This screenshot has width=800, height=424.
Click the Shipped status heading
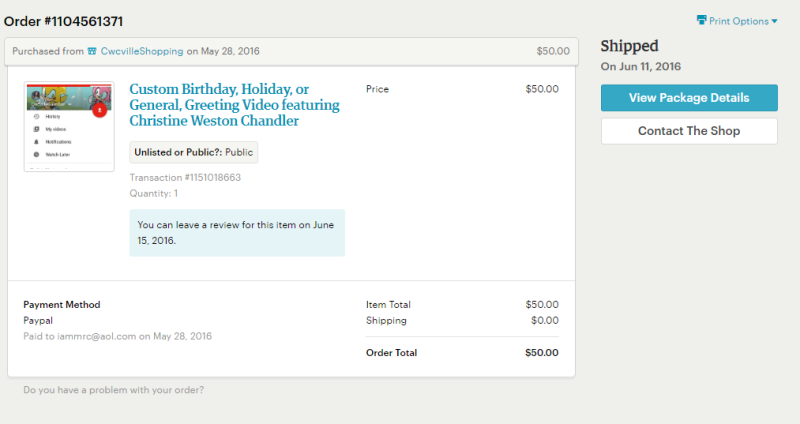click(629, 46)
